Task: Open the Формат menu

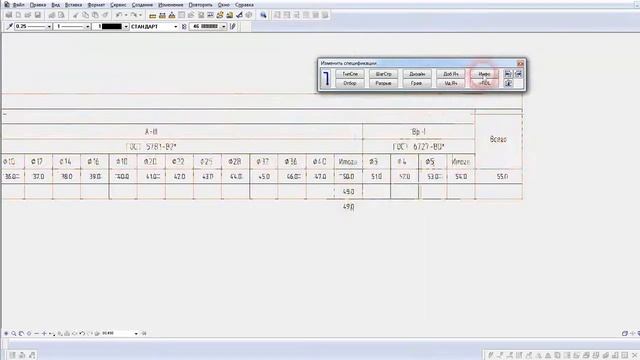Action: click(96, 5)
